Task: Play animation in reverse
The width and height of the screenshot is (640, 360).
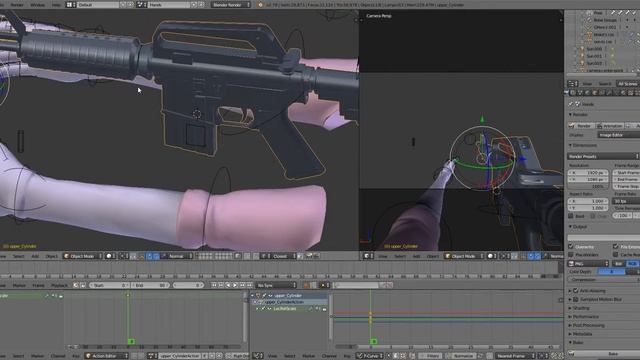Action: click(228, 285)
